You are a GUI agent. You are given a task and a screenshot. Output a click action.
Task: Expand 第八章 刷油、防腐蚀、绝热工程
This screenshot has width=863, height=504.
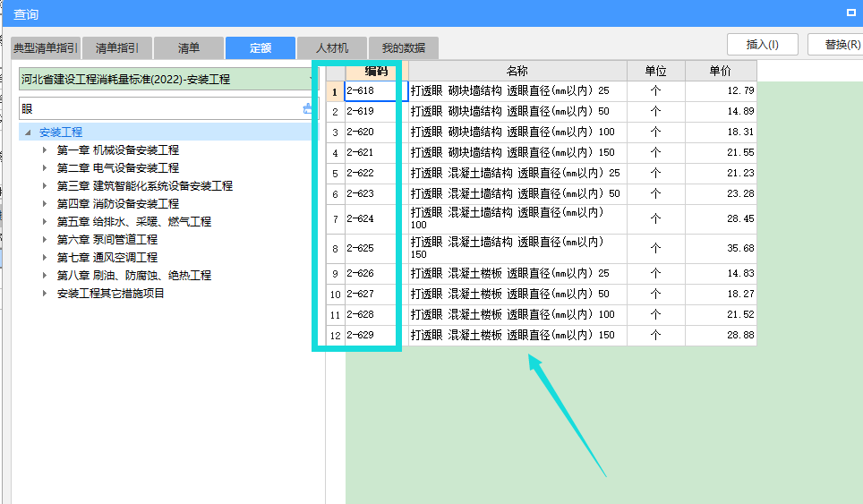(45, 275)
